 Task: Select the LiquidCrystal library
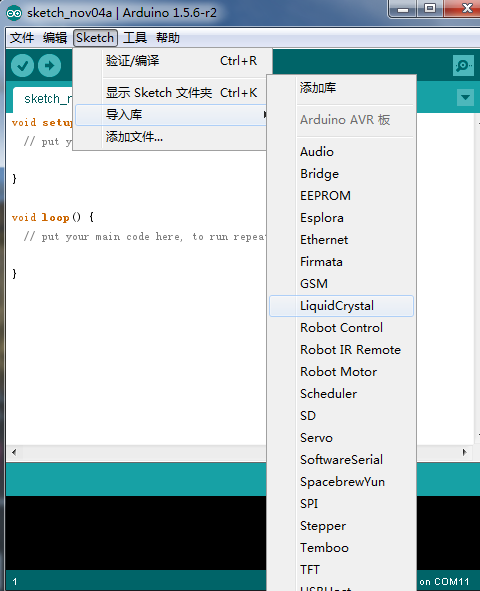(341, 306)
